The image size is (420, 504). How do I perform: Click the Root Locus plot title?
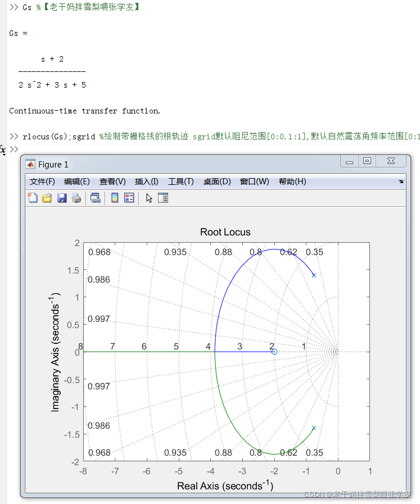pos(225,232)
